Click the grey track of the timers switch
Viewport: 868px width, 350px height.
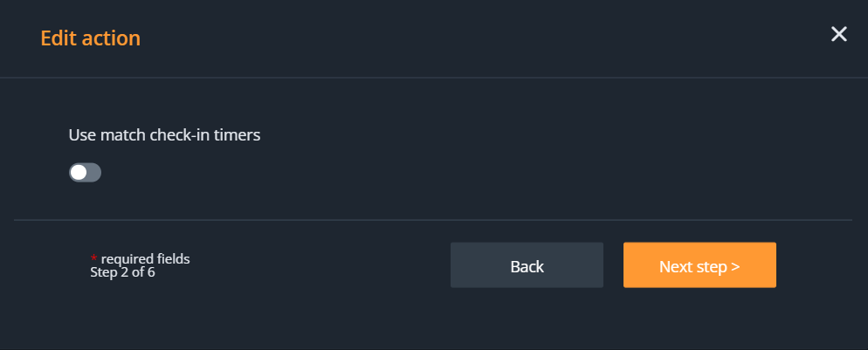[x=93, y=173]
